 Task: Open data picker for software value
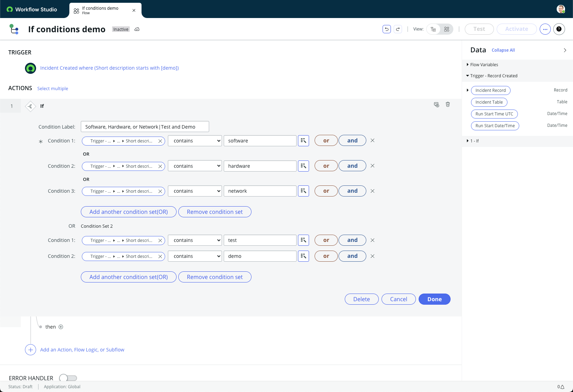tap(303, 141)
